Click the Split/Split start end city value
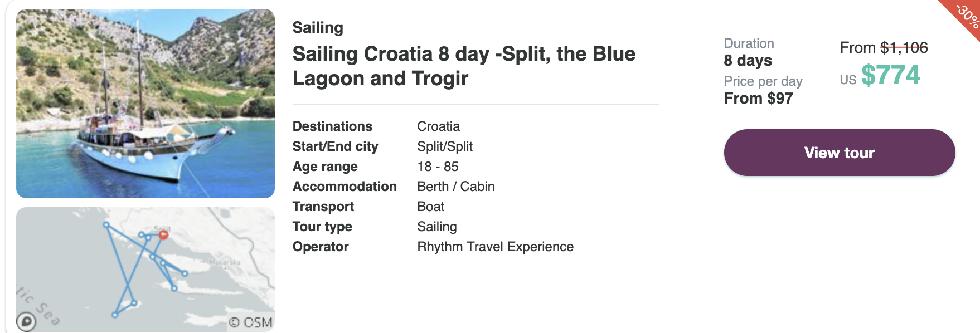 pyautogui.click(x=445, y=146)
